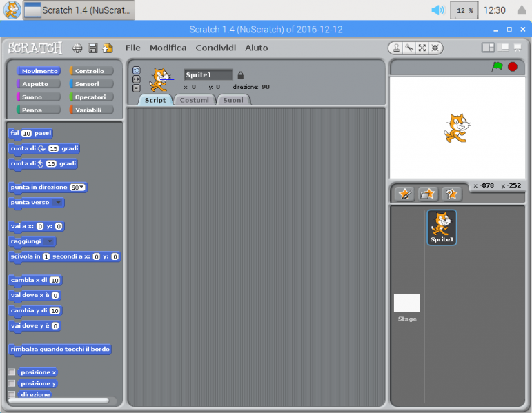Switch to the Script tab
Screen dimensions: 532x413
click(x=155, y=100)
